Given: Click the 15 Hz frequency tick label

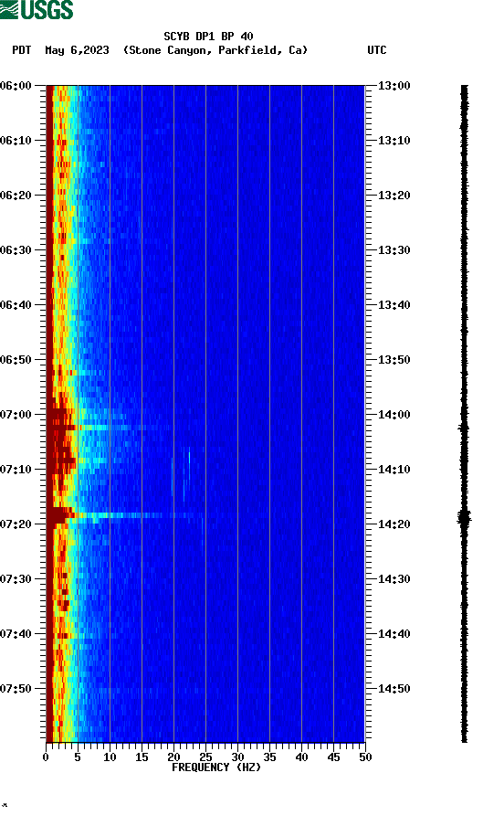Looking at the screenshot, I should click(142, 757).
